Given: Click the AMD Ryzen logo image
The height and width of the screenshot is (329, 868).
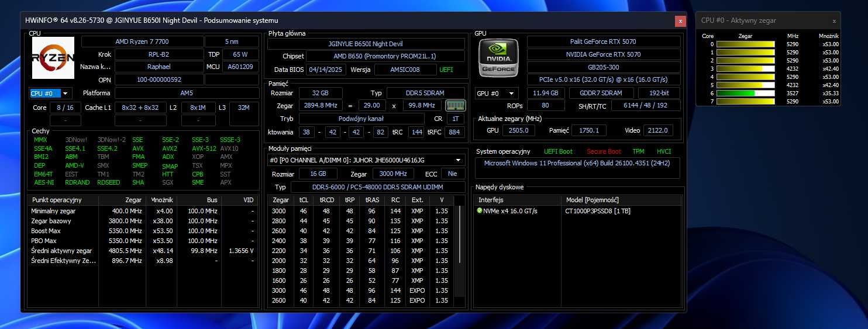Looking at the screenshot, I should click(x=53, y=58).
